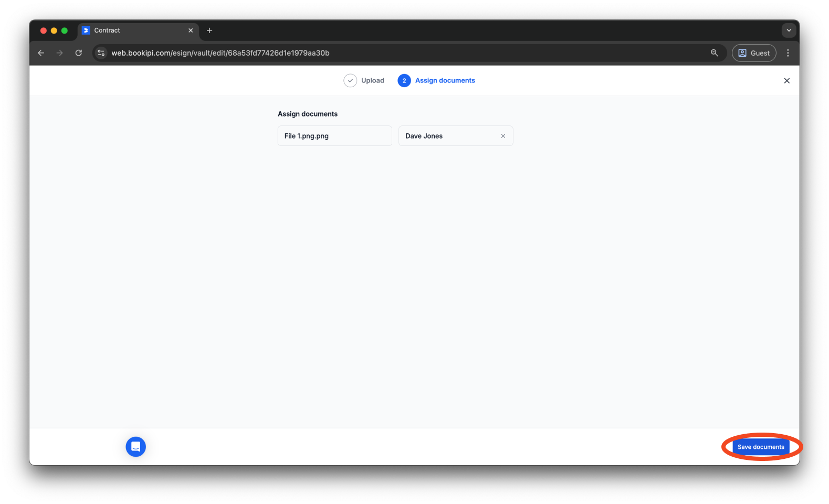Go back to the Upload step
This screenshot has width=829, height=504.
tap(373, 80)
